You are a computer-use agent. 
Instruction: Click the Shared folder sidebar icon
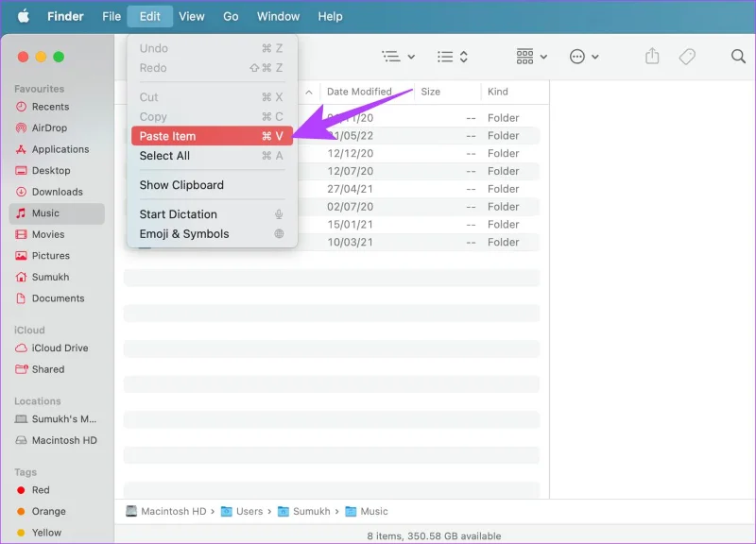coord(21,369)
